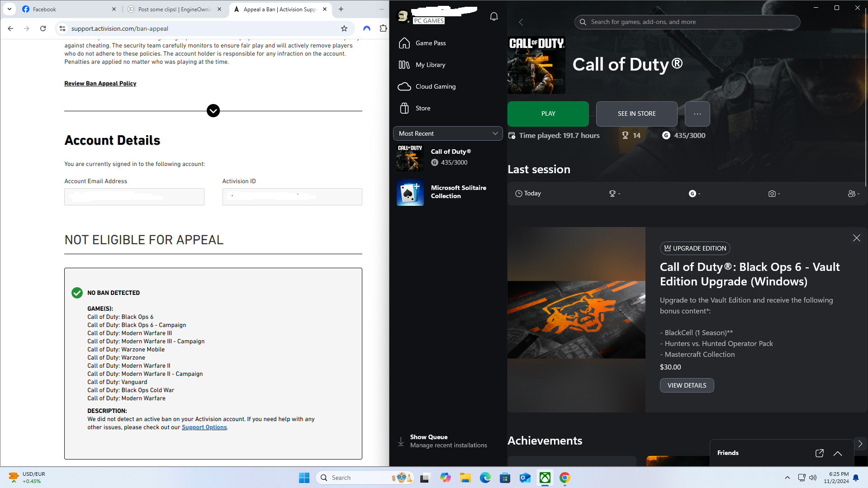Click the Xbox games search field
Screen dimensions: 868x488
(x=687, y=22)
